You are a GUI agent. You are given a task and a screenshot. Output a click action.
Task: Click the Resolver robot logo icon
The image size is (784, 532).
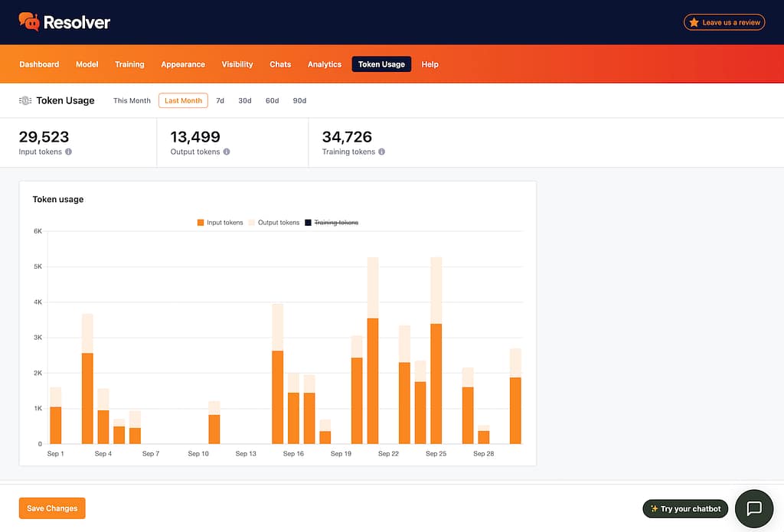(29, 21)
